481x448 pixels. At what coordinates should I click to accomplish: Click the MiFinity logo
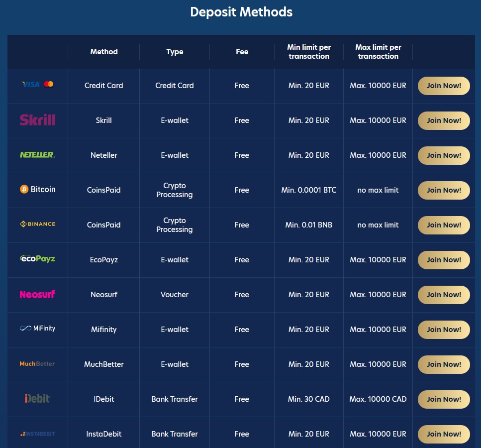[37, 329]
